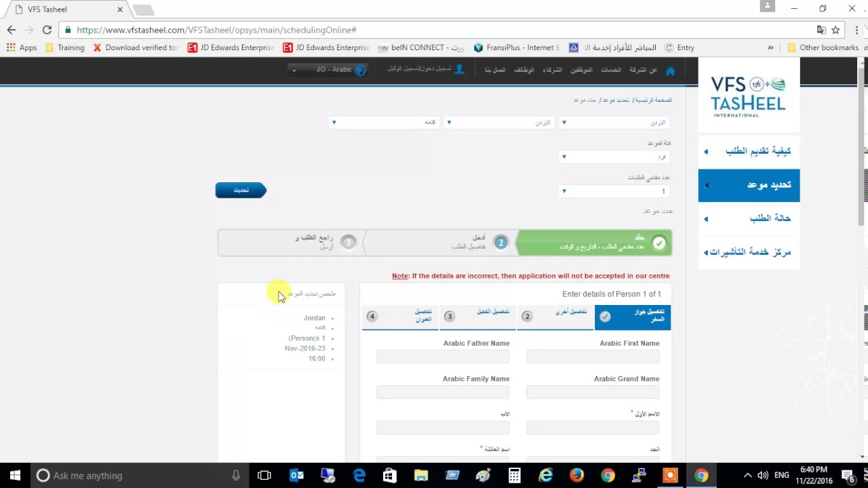Open the فئة الموعد dropdown showing فرد
Screen dimensions: 868x488
pyautogui.click(x=614, y=157)
